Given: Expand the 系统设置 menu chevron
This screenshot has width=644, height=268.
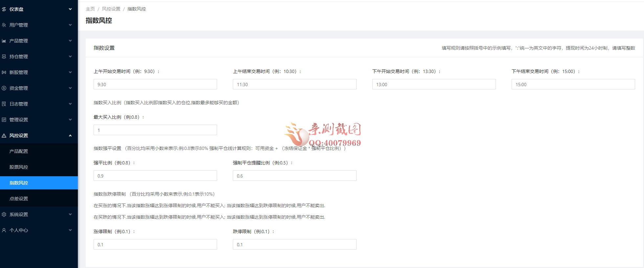Looking at the screenshot, I should tap(70, 214).
